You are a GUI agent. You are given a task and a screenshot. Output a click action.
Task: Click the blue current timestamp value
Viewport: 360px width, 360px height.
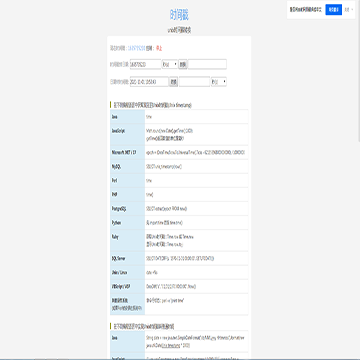(x=136, y=48)
